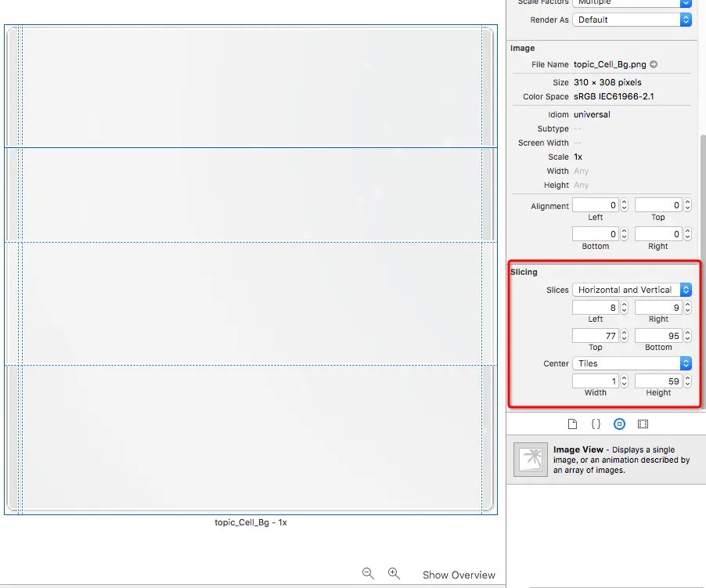
Task: Zoom out of the asset preview
Action: pos(368,573)
